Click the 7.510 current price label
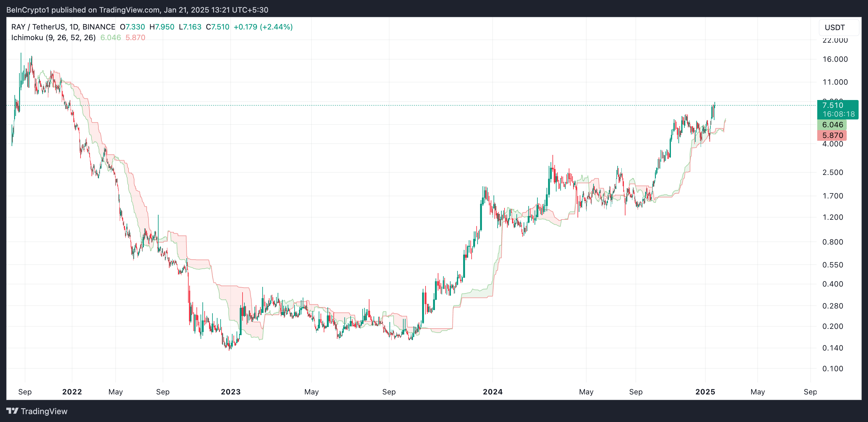This screenshot has height=422, width=868. click(832, 105)
